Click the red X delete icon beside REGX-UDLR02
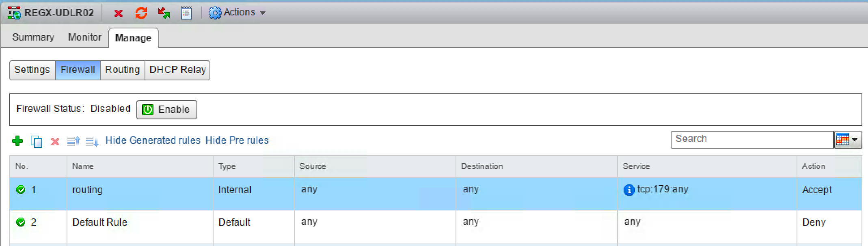This screenshot has height=246, width=868. [x=118, y=13]
